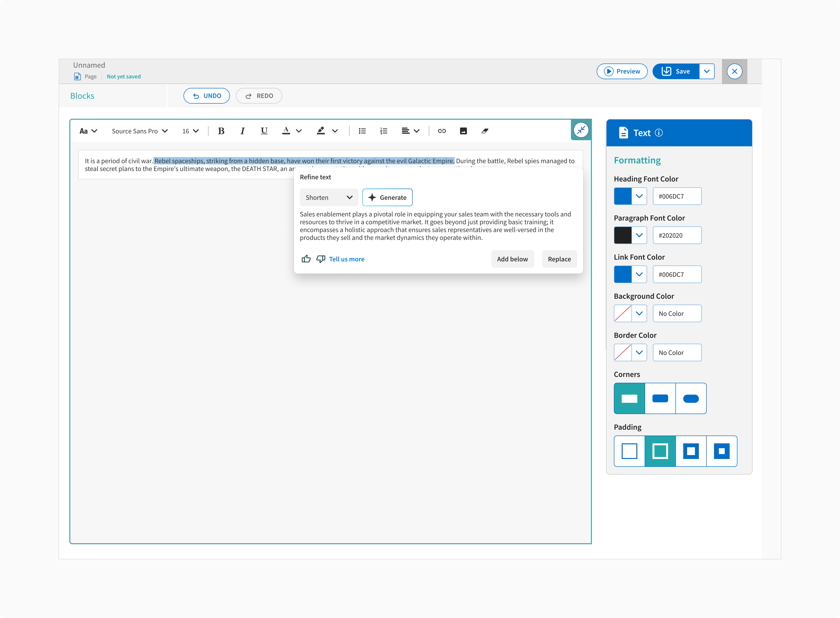Open the Blocks panel tab

tap(82, 96)
